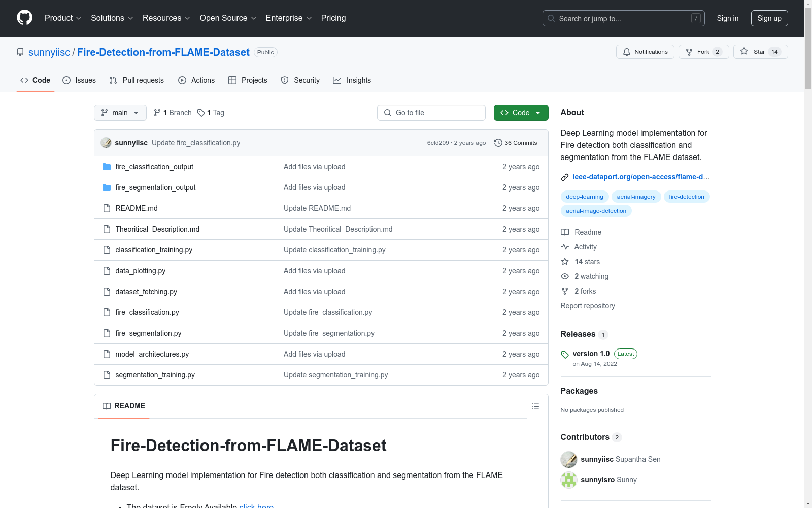
Task: Click the Pull requests icon
Action: [113, 80]
